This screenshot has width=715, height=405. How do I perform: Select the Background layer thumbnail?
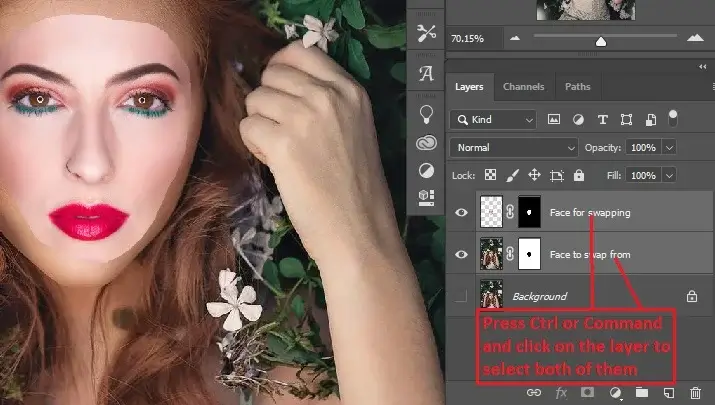492,294
